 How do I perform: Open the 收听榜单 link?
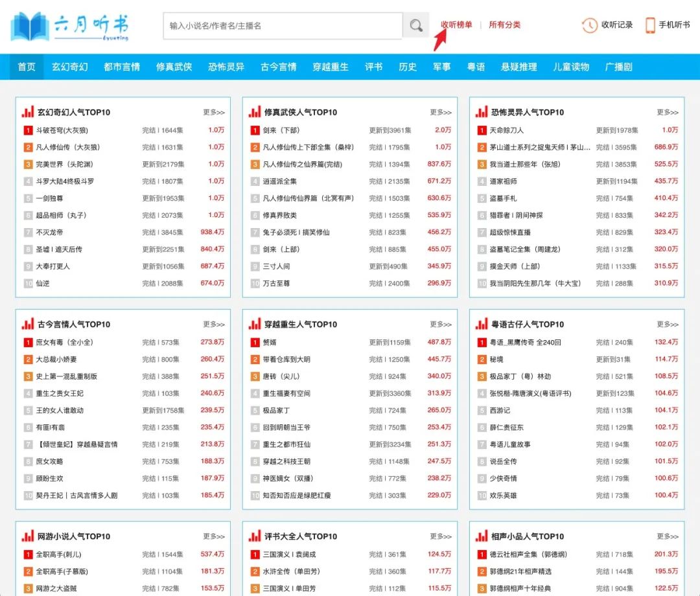[456, 25]
